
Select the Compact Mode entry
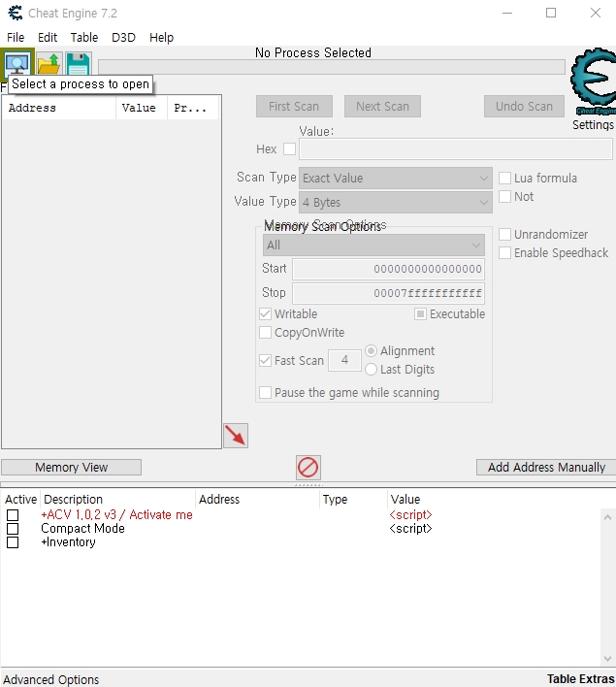tap(82, 529)
